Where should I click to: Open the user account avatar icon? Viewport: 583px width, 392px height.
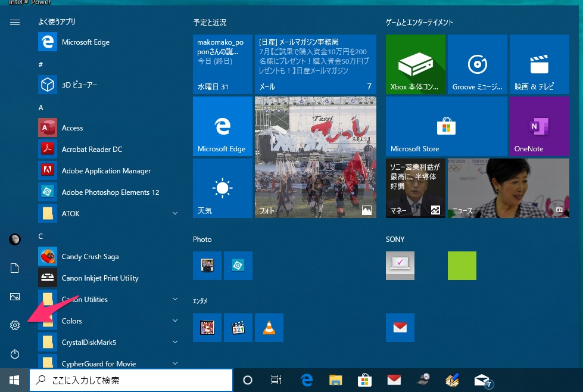(x=15, y=239)
